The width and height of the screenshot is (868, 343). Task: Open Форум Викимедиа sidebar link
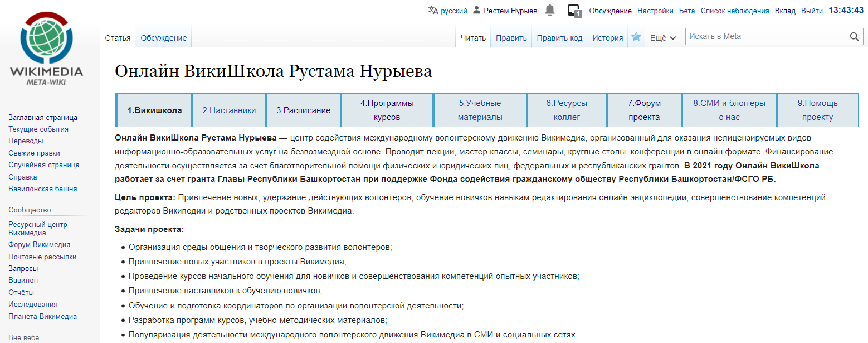[40, 244]
